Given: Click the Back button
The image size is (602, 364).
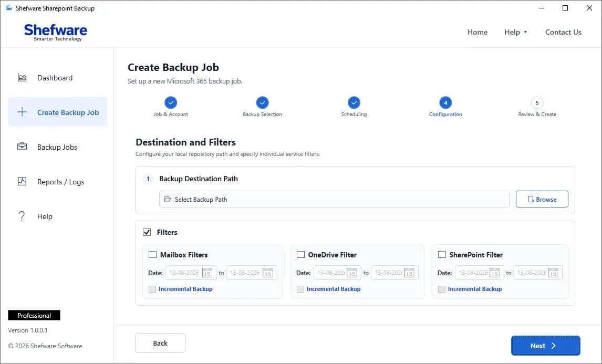Looking at the screenshot, I should pyautogui.click(x=160, y=343).
